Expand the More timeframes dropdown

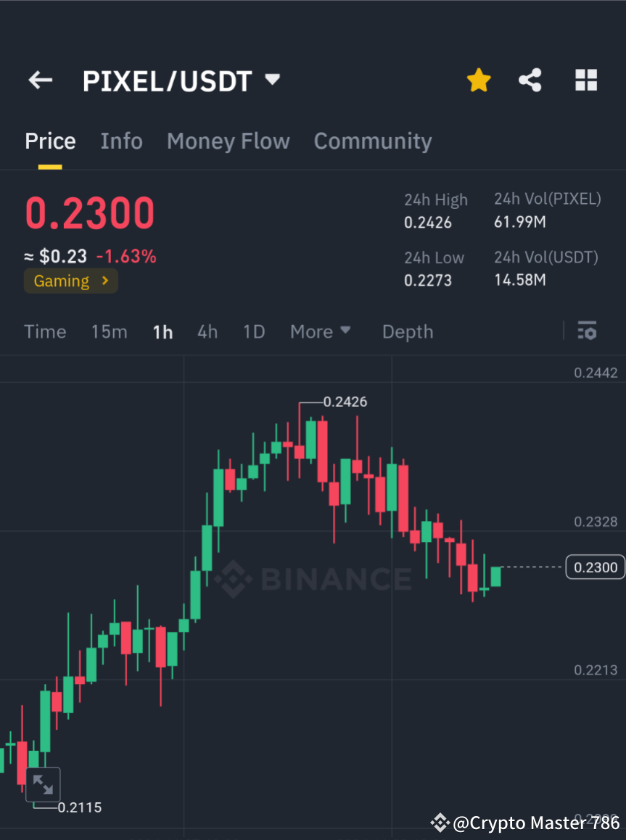(320, 332)
